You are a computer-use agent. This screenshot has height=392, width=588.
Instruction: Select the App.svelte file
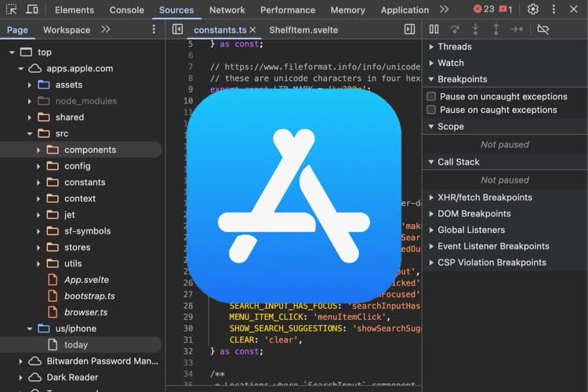[86, 280]
